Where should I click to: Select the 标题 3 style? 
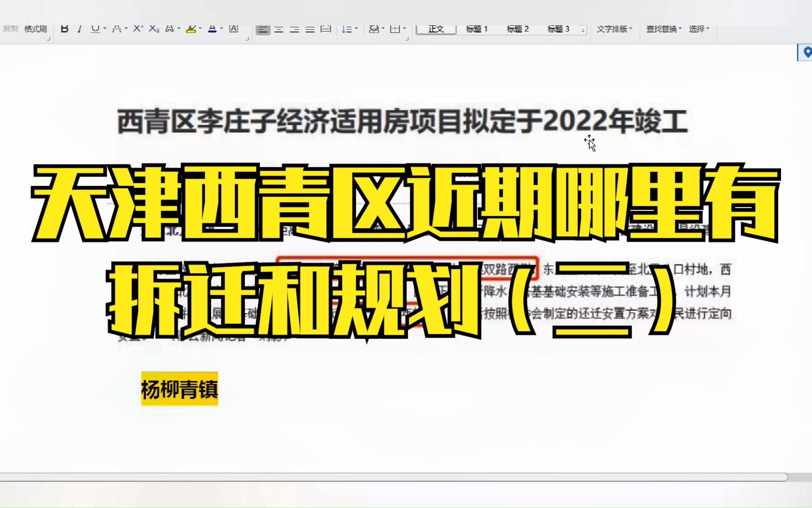[x=558, y=29]
